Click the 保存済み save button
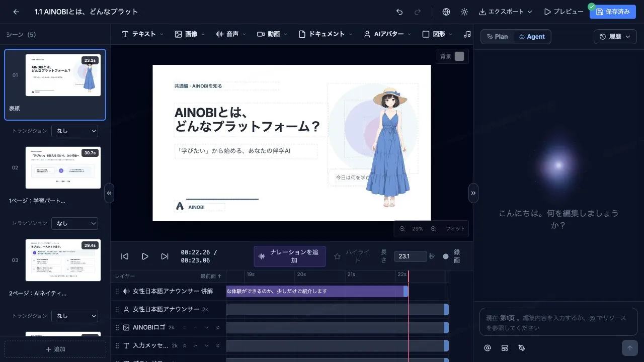 (612, 12)
